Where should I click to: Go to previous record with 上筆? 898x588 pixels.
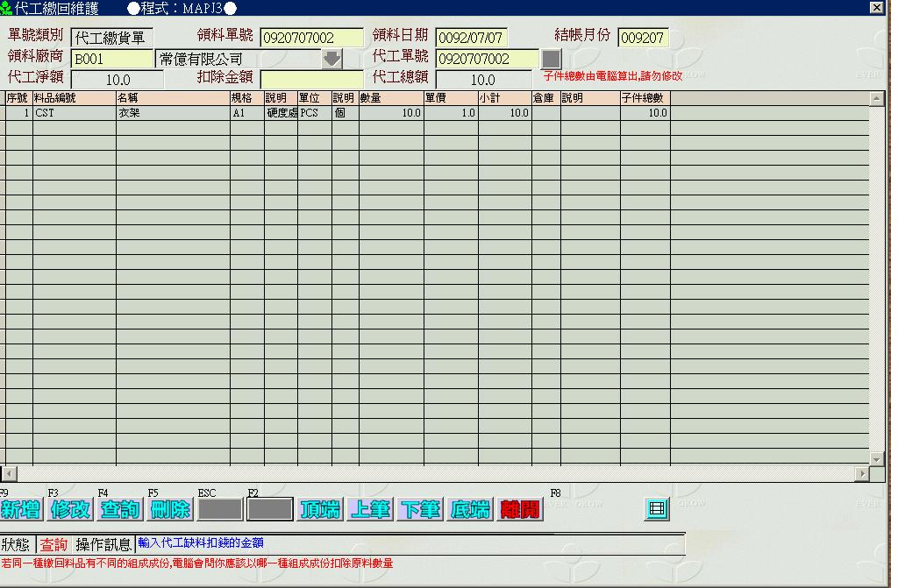pos(370,510)
